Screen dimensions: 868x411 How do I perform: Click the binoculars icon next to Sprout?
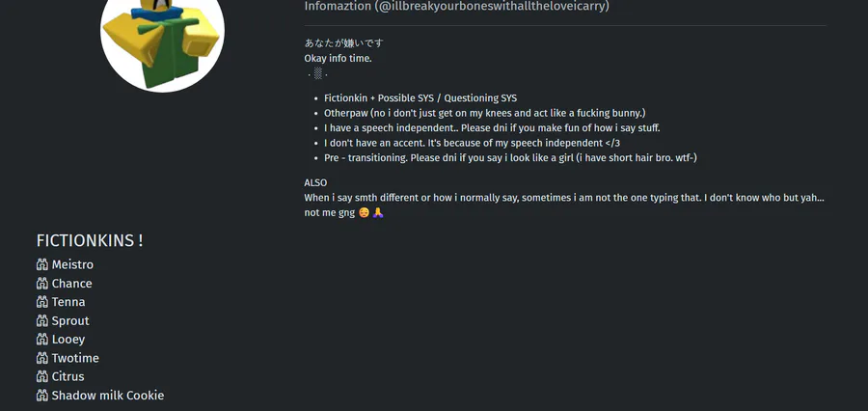(42, 320)
